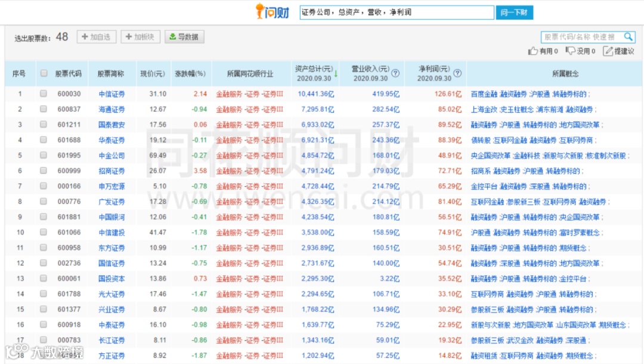Screen dimensions: 644x364
Task: Click the iWencai logo icon
Action: click(272, 11)
